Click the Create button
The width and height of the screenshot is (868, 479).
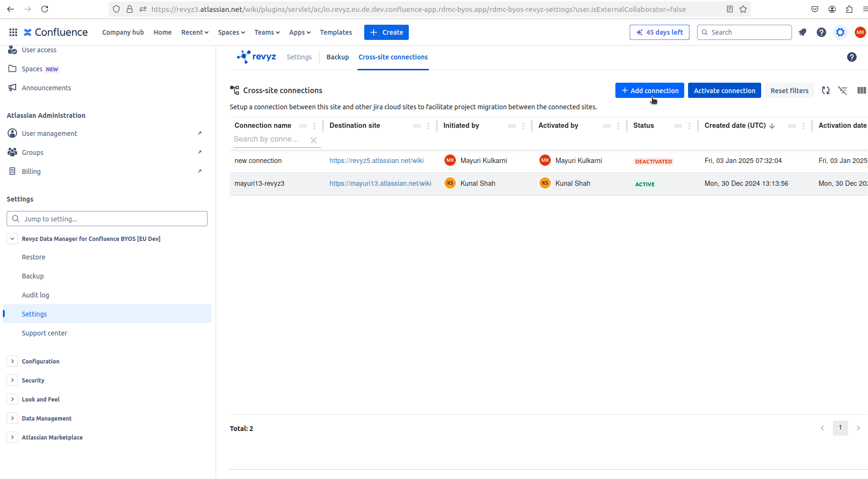(x=387, y=32)
